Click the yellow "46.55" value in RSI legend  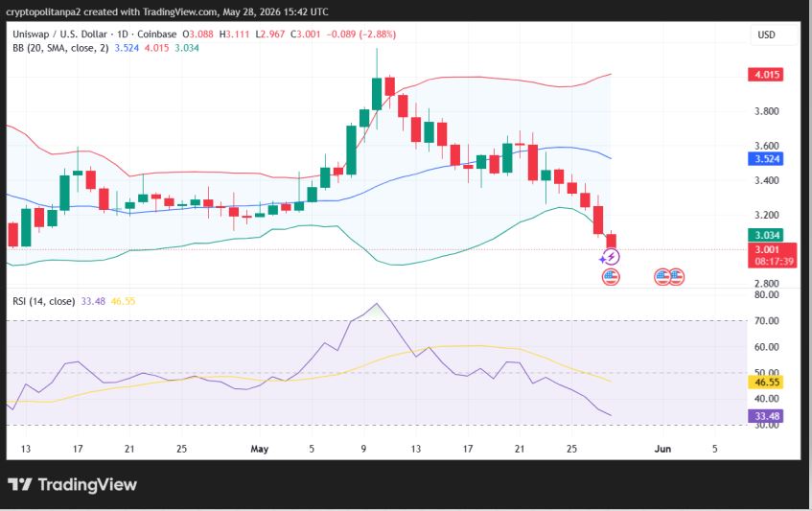coord(123,301)
